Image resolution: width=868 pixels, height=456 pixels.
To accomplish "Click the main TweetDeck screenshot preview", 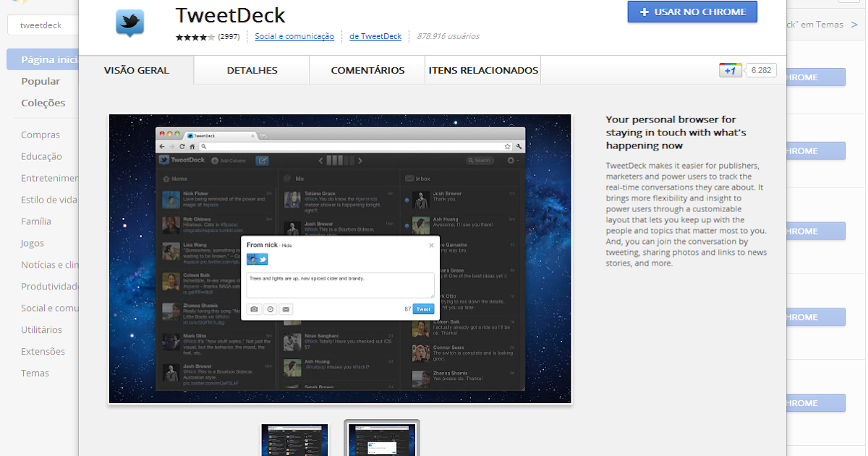I will click(340, 258).
